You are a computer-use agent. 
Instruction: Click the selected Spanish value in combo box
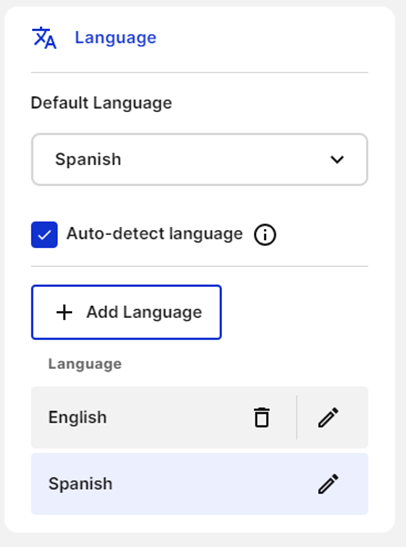pyautogui.click(x=88, y=159)
